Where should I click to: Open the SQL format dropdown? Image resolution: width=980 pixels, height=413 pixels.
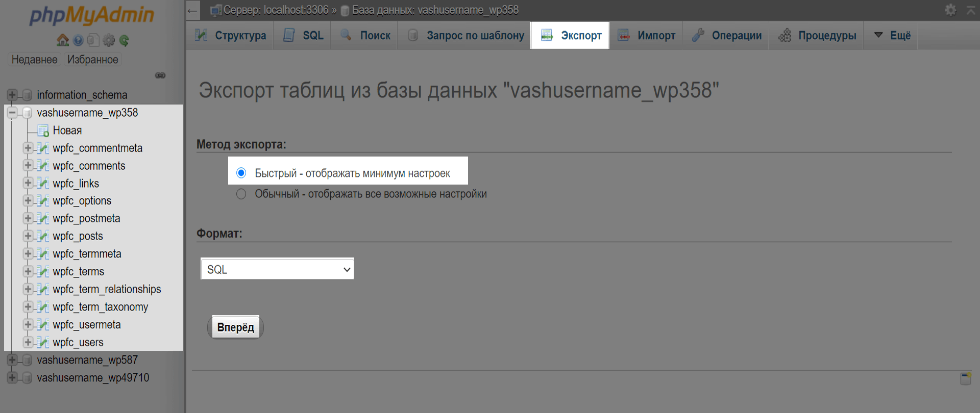click(x=277, y=269)
